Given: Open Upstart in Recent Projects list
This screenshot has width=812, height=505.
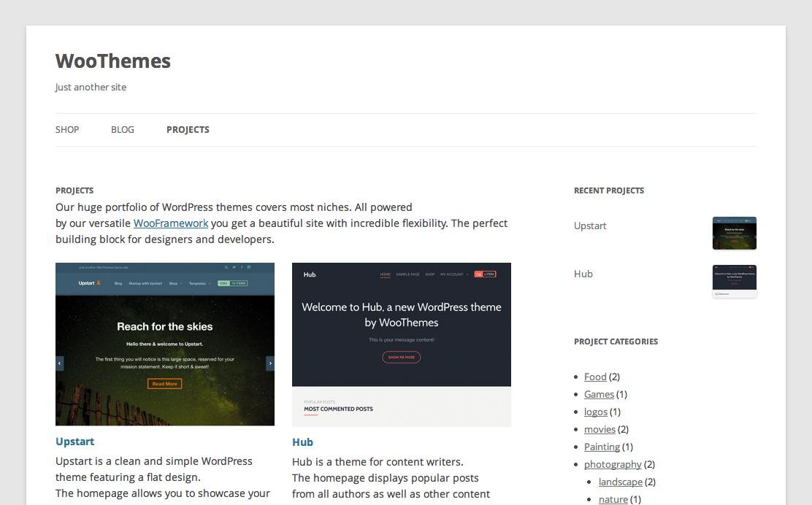Looking at the screenshot, I should [590, 225].
